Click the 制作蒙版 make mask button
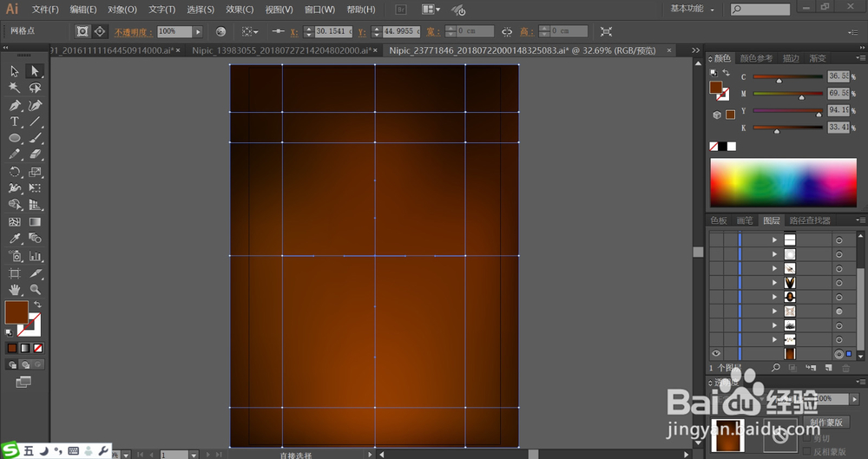The height and width of the screenshot is (459, 868). [x=826, y=423]
